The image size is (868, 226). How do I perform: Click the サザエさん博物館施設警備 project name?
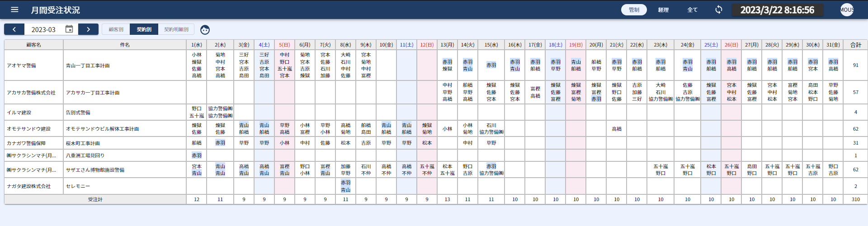pos(95,169)
